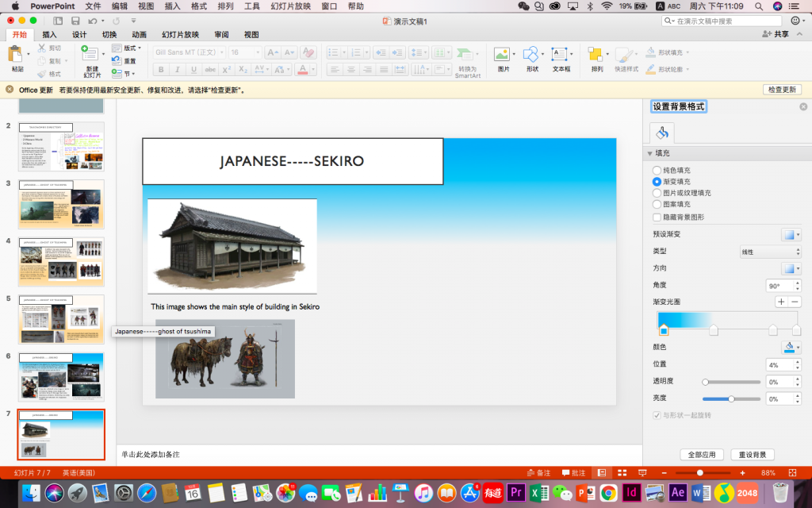Zoom in with the plus icon
The height and width of the screenshot is (508, 812).
(742, 473)
